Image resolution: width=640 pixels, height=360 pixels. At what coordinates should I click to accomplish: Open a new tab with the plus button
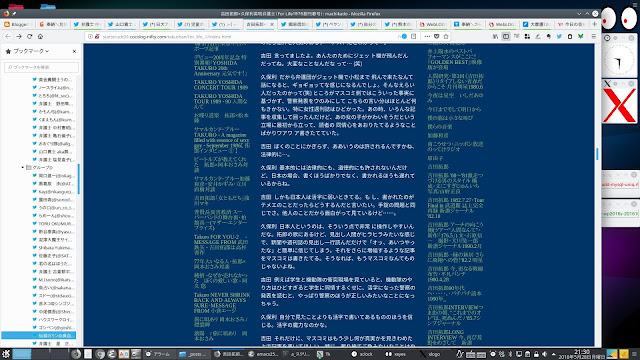594,24
